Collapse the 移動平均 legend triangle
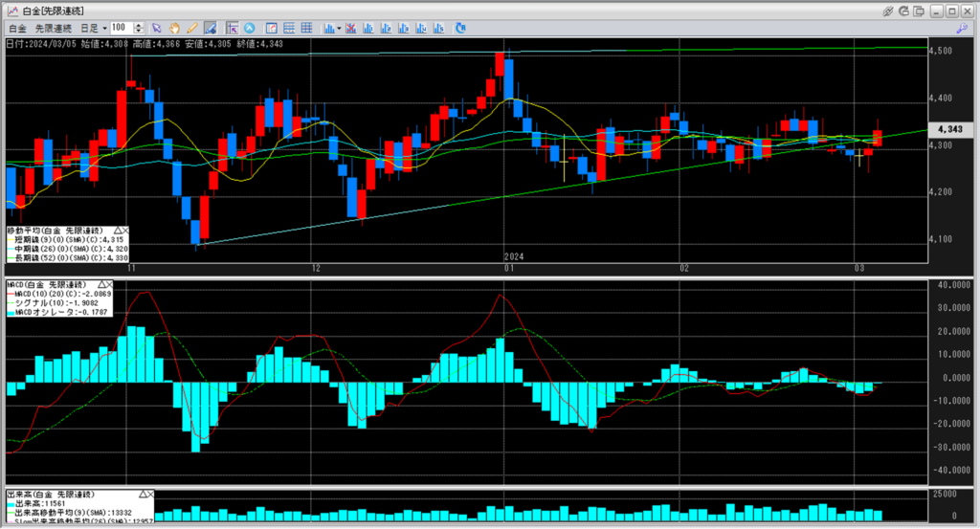 tap(118, 231)
